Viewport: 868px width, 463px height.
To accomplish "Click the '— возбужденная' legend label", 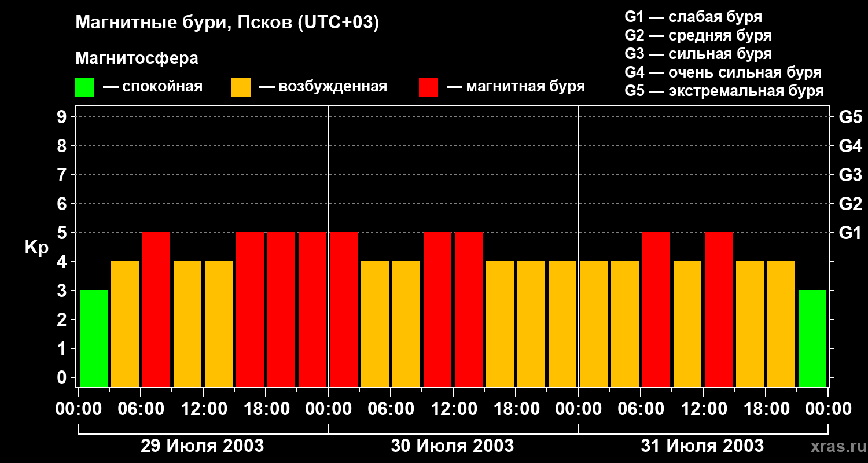I will click(x=323, y=87).
